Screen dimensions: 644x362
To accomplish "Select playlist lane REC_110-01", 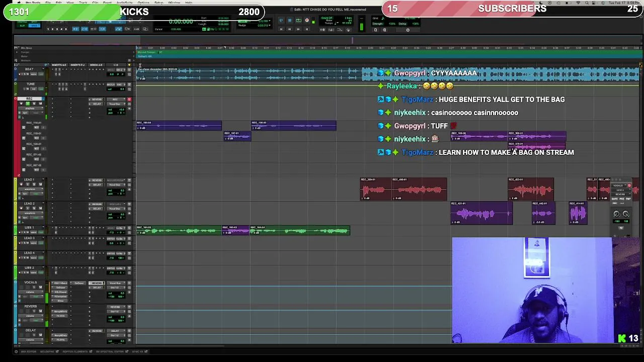I will tap(34, 123).
